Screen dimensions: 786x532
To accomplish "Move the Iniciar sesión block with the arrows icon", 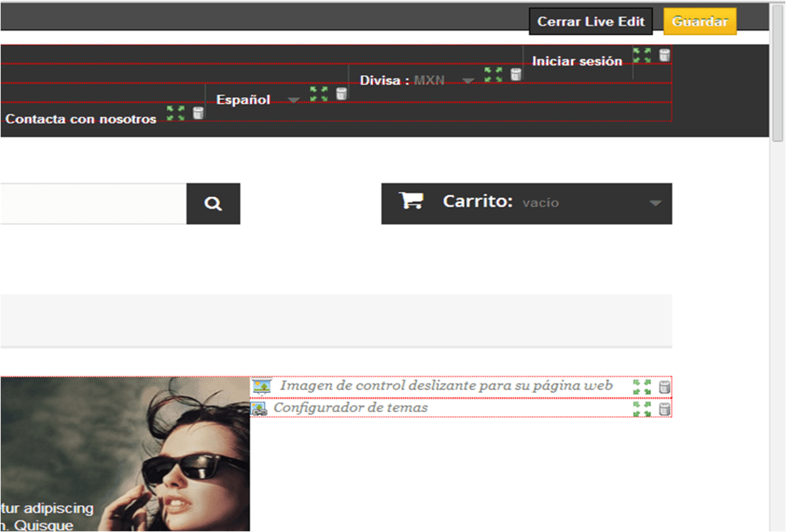I will click(642, 55).
